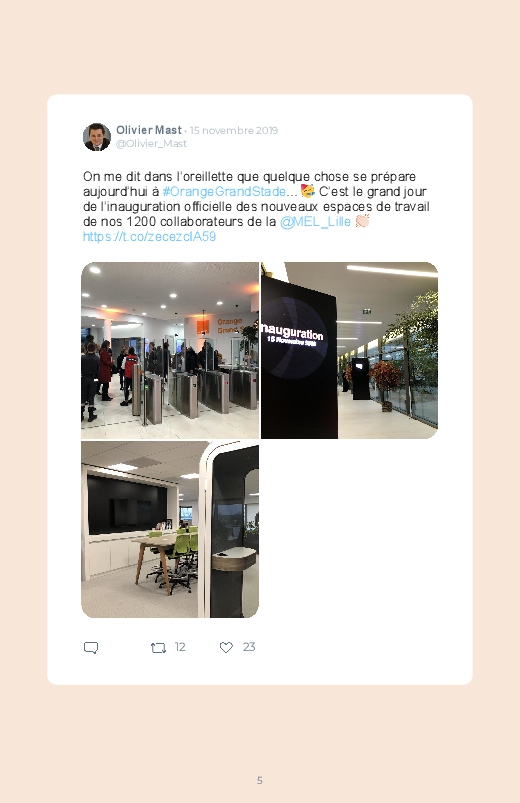Click the party face emoji
Screen dimensions: 520x803
coord(308,192)
